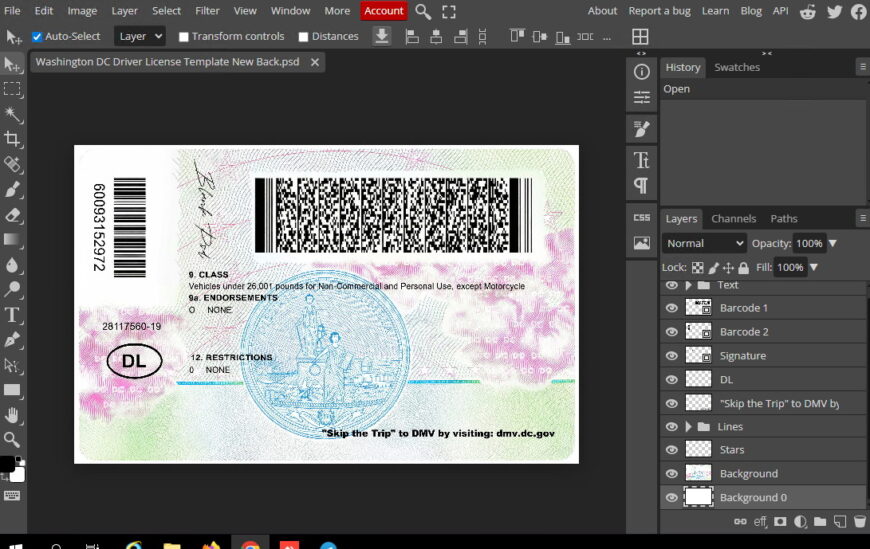The image size is (870, 549).
Task: Hide the Barcode 1 layer
Action: (x=671, y=308)
